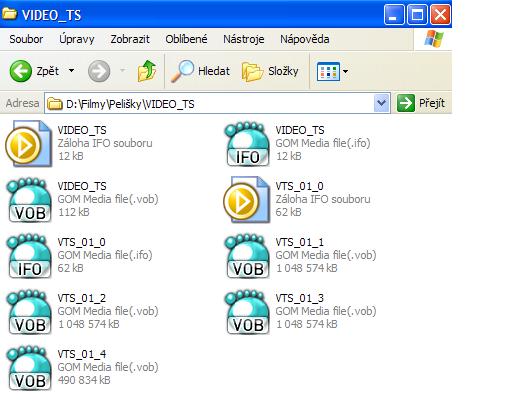Click the grey forward arrow icon
The height and width of the screenshot is (405, 512).
point(99,71)
